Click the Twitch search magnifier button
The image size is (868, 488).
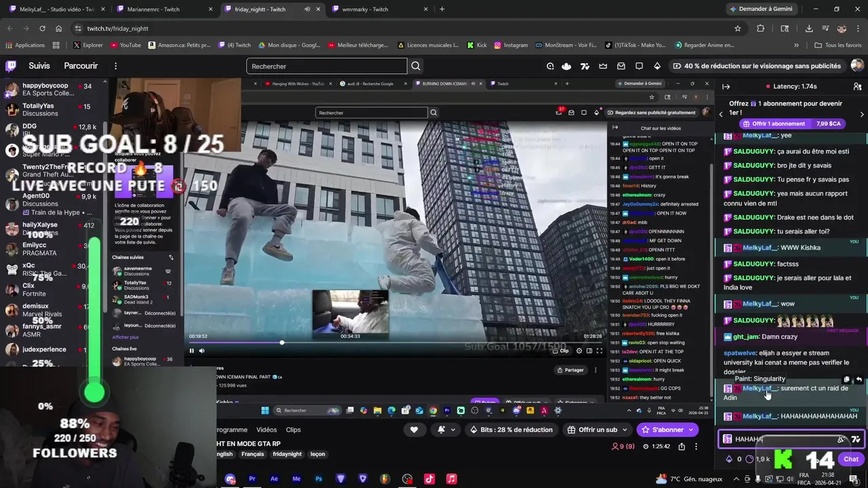pos(416,66)
